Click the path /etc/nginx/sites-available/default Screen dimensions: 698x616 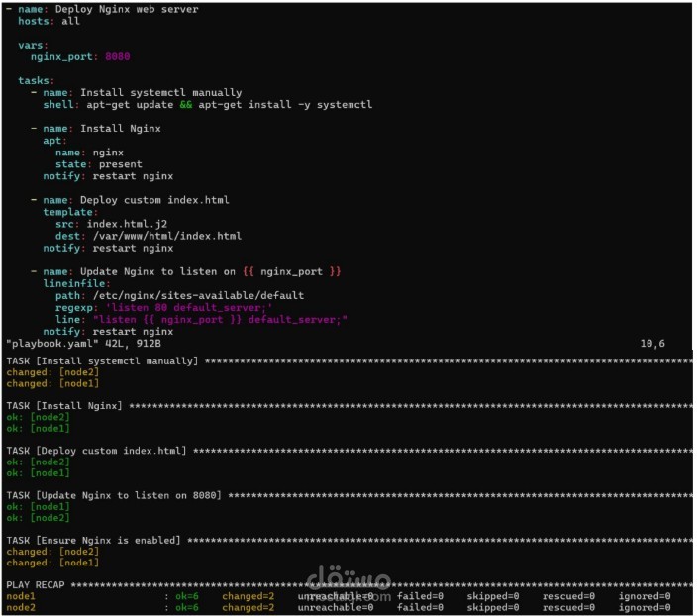pyautogui.click(x=198, y=296)
